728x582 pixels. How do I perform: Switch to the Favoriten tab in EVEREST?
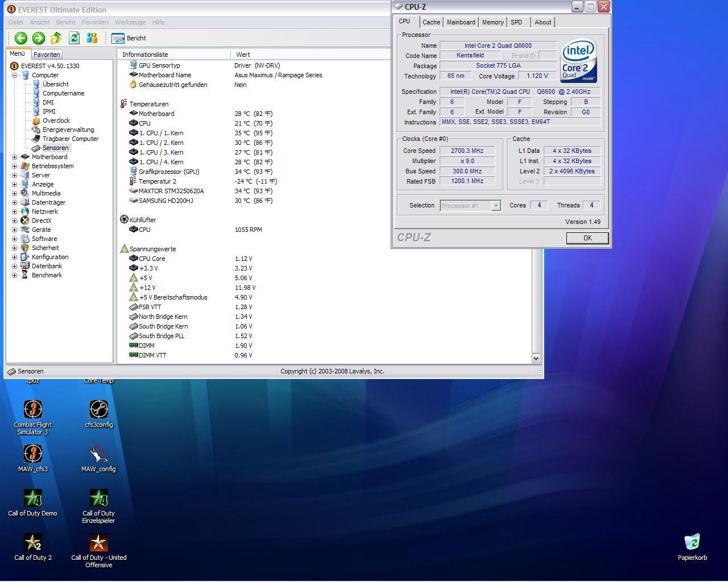pyautogui.click(x=47, y=55)
